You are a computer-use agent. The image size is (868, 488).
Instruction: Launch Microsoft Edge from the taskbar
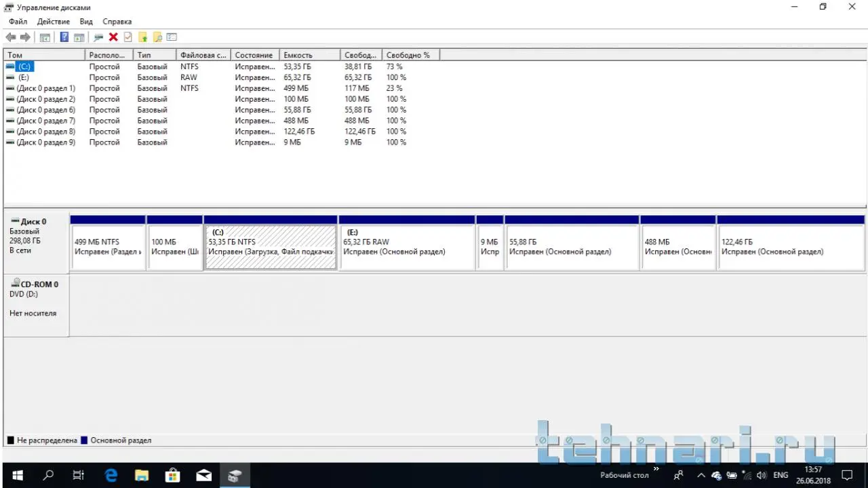click(111, 475)
